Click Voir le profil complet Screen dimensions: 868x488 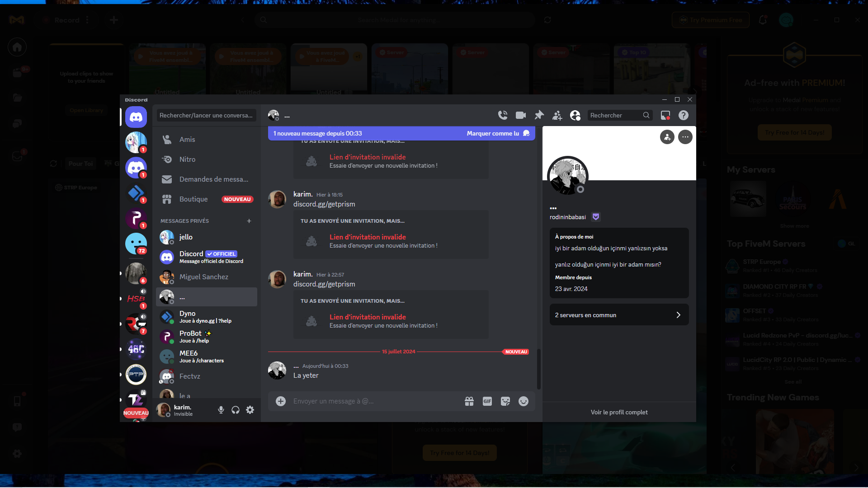619,412
